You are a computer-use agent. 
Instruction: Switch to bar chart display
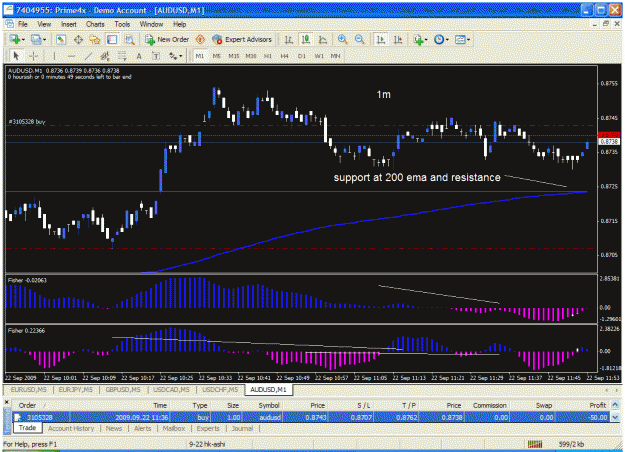tap(289, 39)
